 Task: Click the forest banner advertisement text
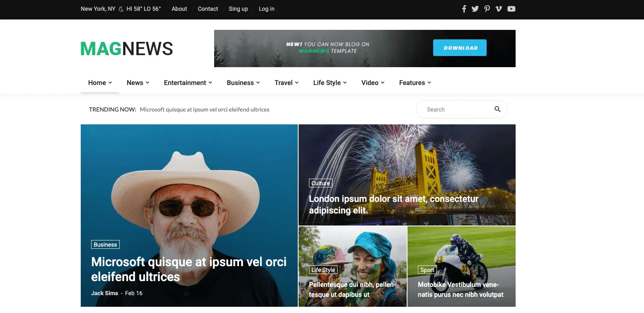point(328,48)
